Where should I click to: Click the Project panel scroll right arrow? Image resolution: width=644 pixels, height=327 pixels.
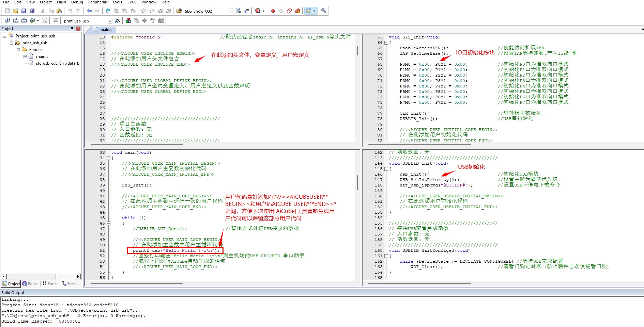78,276
